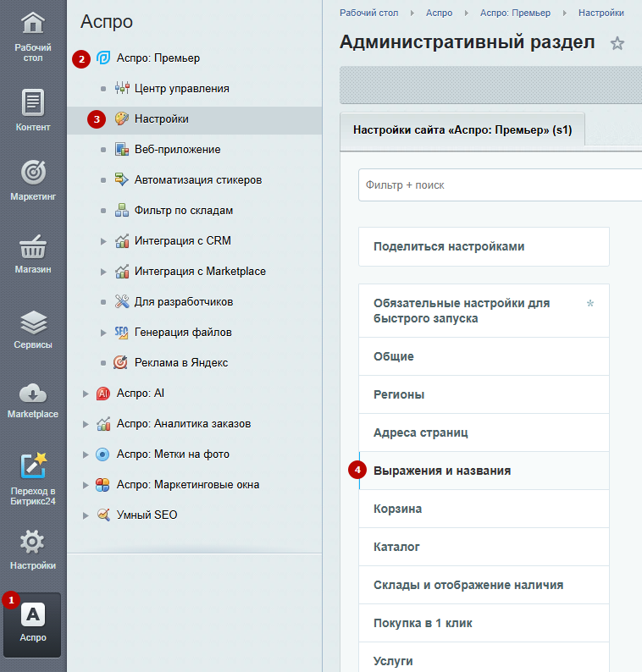Screen dimensions: 642x672
Task: Click the Интеграция с CRM chart icon
Action: [x=122, y=241]
